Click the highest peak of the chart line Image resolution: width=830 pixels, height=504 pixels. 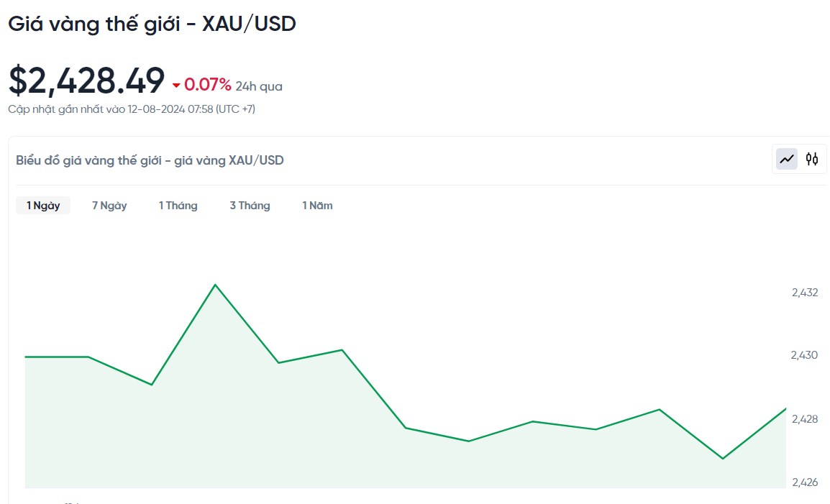coord(215,285)
